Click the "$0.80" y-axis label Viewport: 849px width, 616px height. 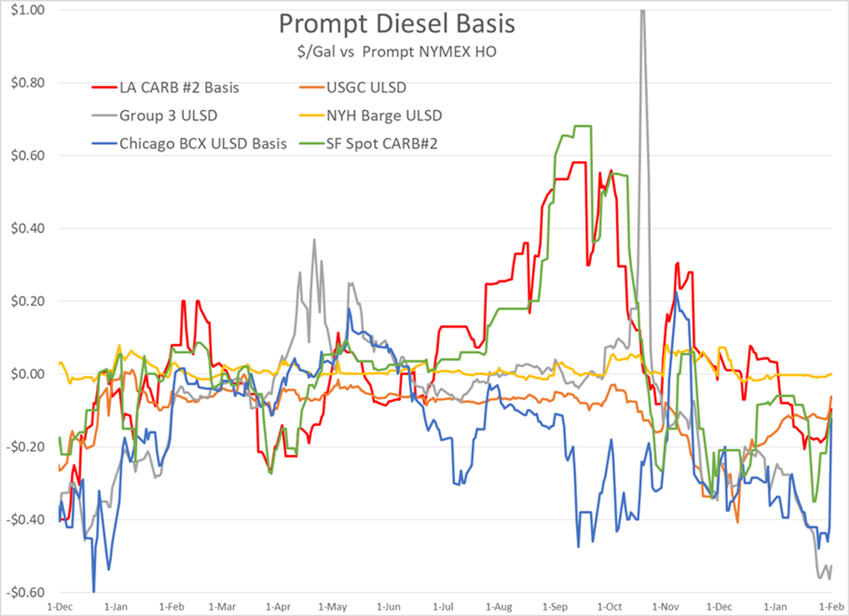click(x=28, y=83)
